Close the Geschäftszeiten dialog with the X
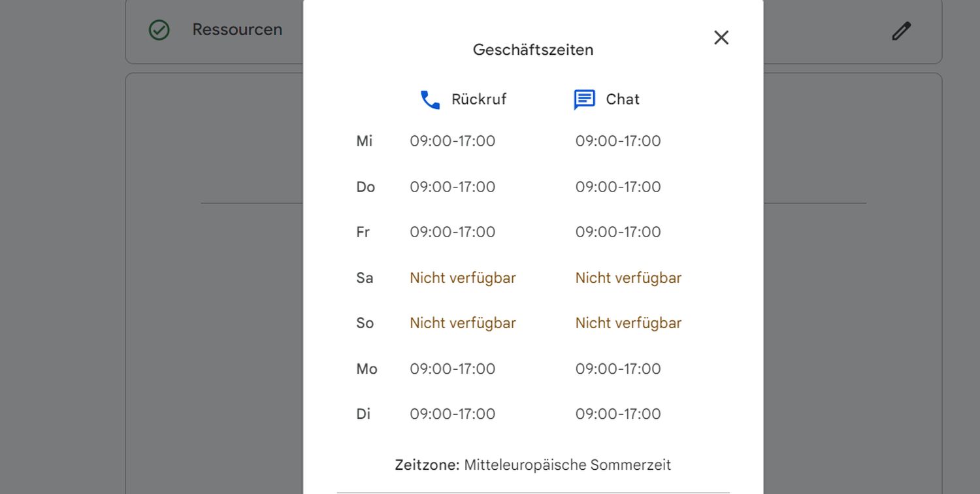The width and height of the screenshot is (980, 494). [x=721, y=38]
